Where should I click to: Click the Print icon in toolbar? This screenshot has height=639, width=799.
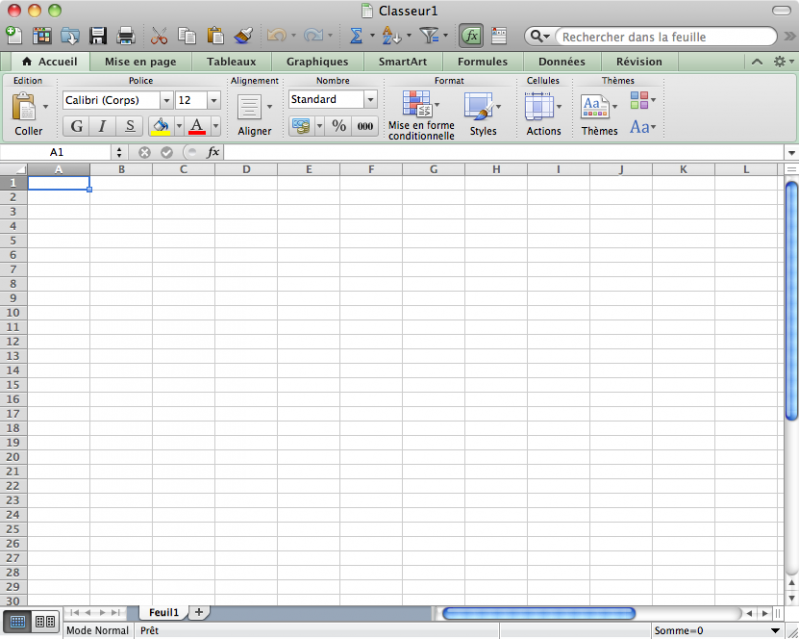(126, 36)
